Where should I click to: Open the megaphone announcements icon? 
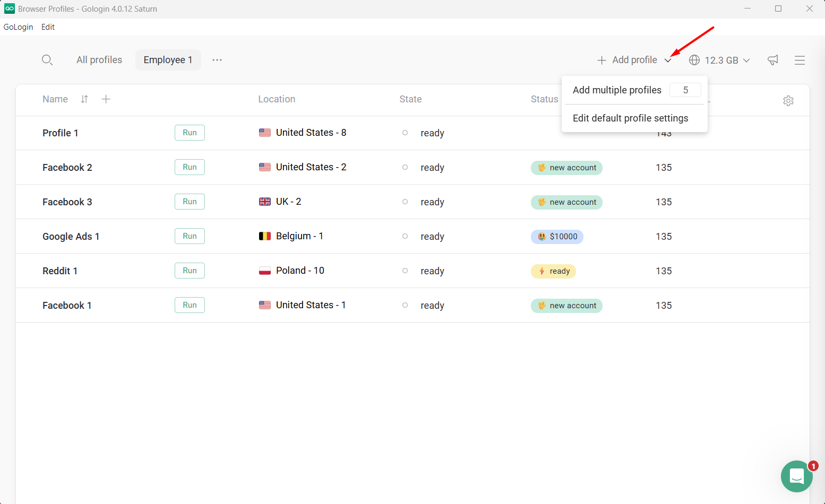coord(773,60)
